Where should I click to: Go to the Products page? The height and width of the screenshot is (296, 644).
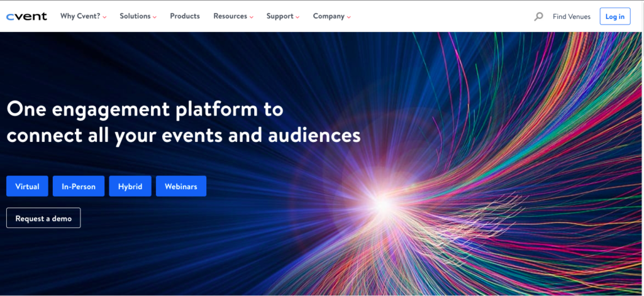[185, 16]
